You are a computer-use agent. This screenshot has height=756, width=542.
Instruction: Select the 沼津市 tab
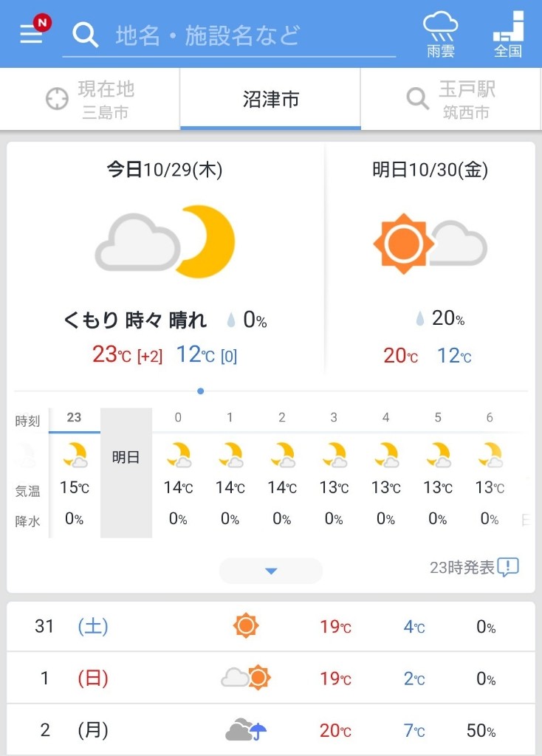[x=270, y=100]
